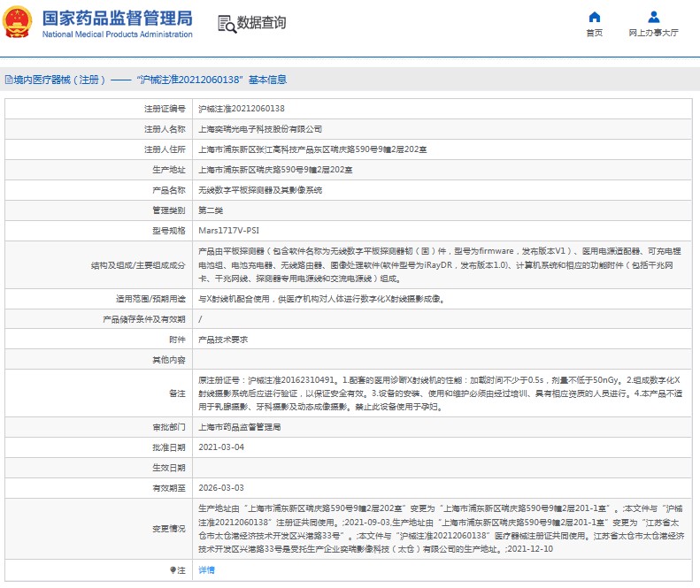Image resolution: width=700 pixels, height=588 pixels.
Task: Click National Medical Products Administration text
Action: 118,34
